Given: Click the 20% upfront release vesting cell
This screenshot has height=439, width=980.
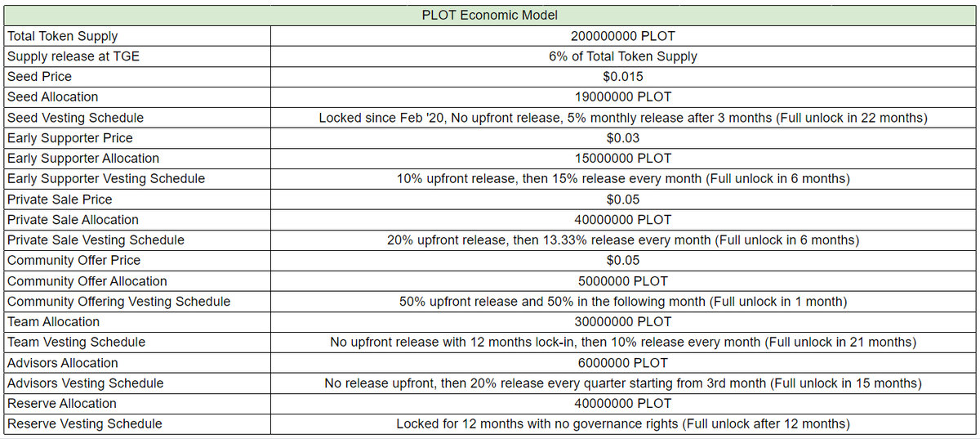Looking at the screenshot, I should click(622, 240).
